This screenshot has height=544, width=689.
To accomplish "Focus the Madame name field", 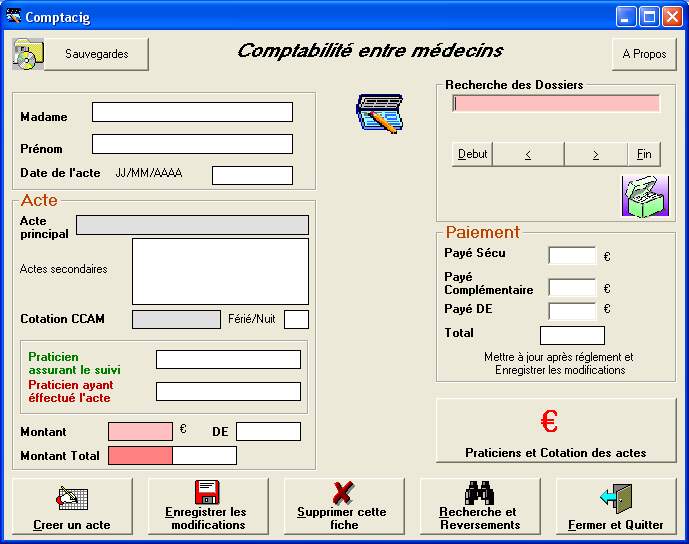I will click(192, 112).
